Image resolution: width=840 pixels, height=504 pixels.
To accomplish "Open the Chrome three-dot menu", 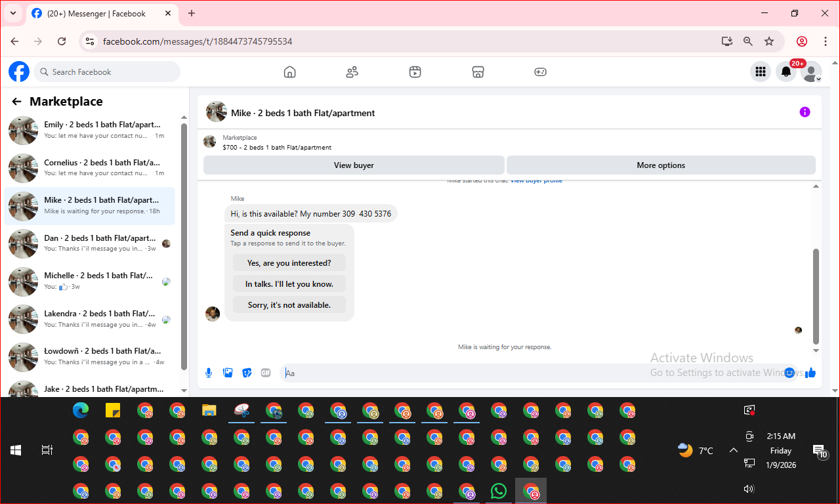I will [x=826, y=41].
